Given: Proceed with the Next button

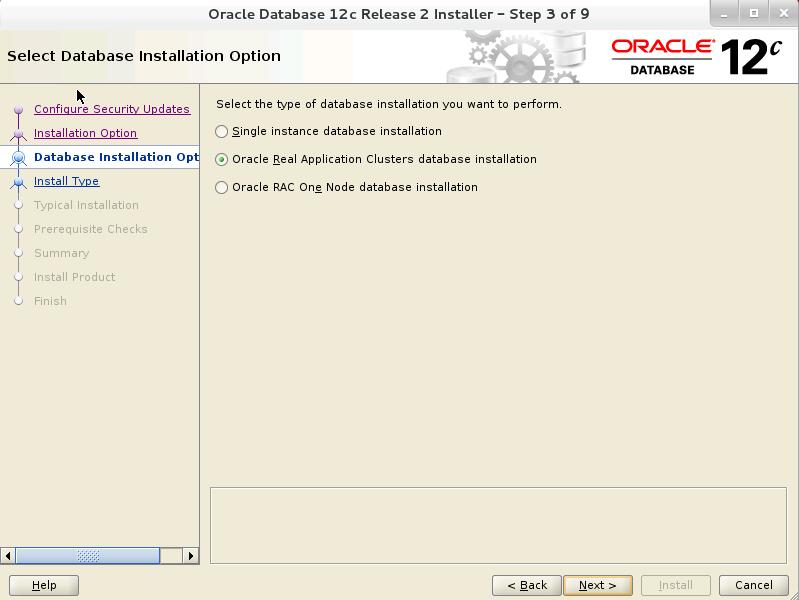Looking at the screenshot, I should [x=598, y=585].
